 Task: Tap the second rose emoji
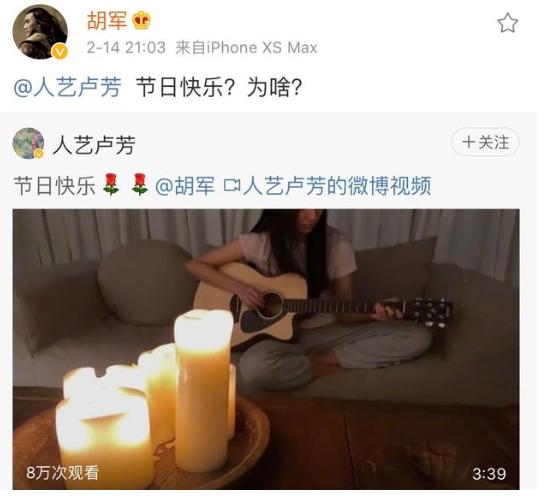click(140, 185)
